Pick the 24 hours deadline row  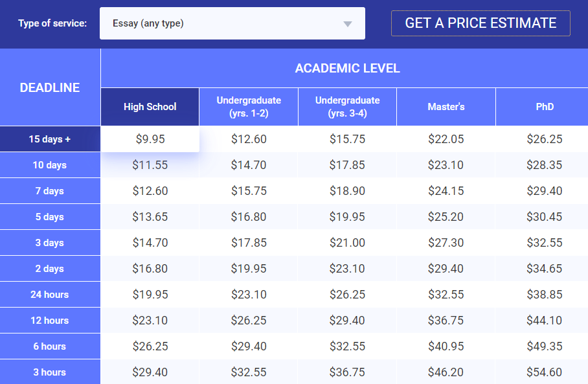(x=50, y=295)
